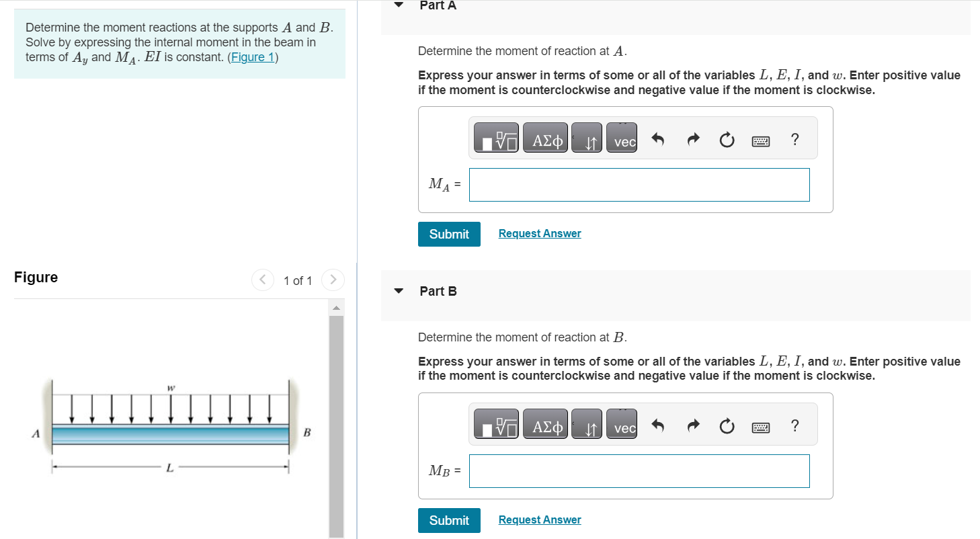Click the redo arrow in Part A editor
The width and height of the screenshot is (980, 539).
[692, 138]
